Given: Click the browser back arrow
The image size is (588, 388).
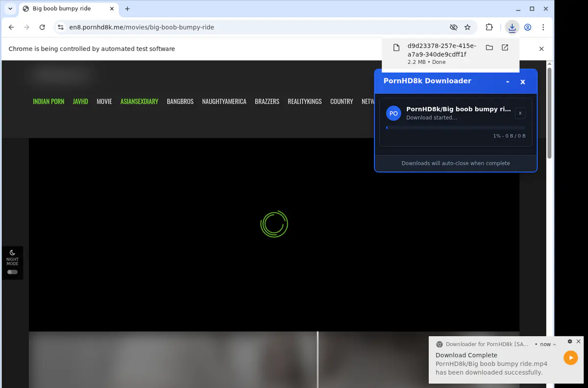Looking at the screenshot, I should point(11,27).
